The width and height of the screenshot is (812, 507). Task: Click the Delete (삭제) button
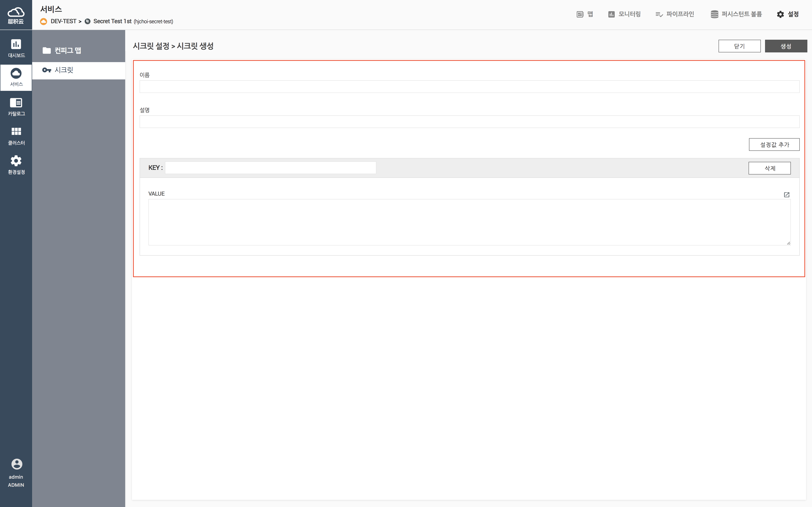(x=769, y=168)
